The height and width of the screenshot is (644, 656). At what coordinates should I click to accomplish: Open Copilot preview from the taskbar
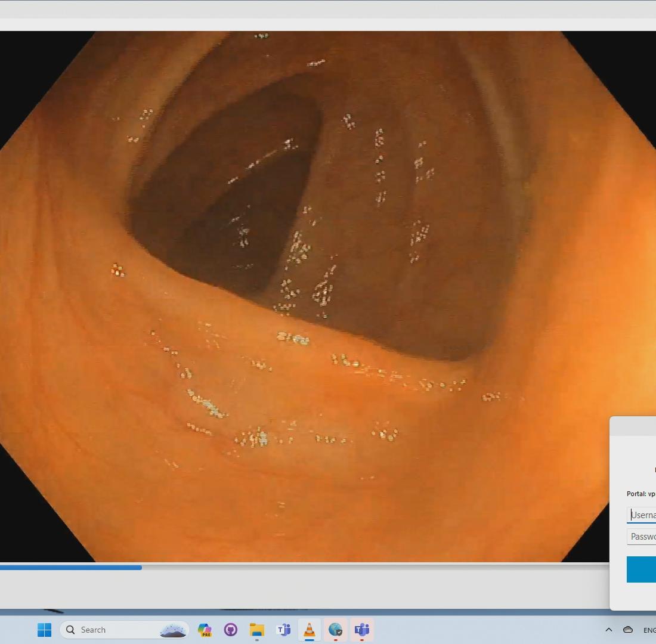205,630
